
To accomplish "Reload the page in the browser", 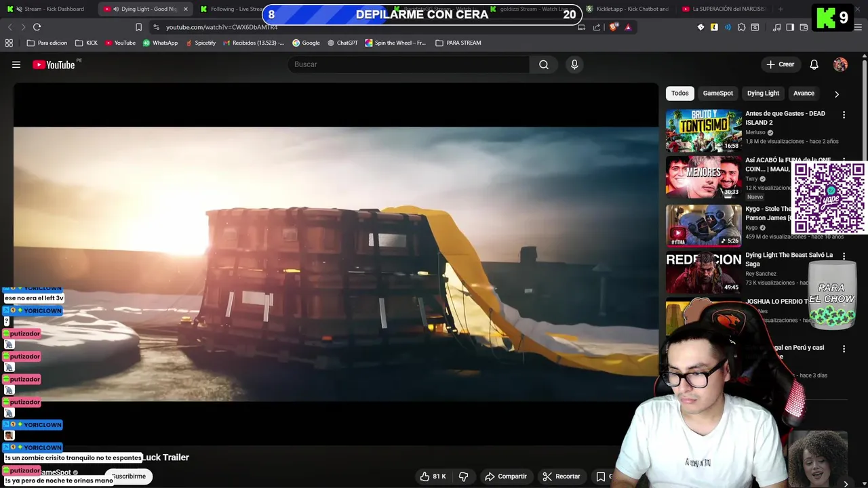I will coord(37,27).
